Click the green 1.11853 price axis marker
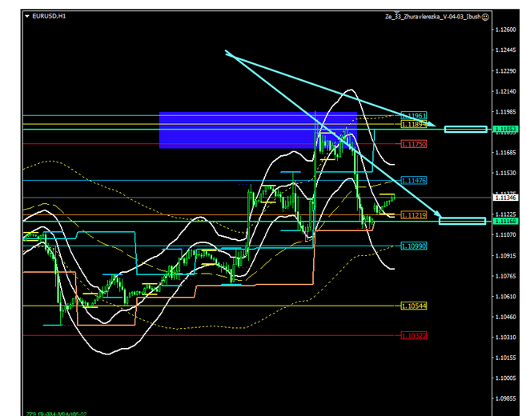Viewport: 526px width, 420px height. point(506,129)
